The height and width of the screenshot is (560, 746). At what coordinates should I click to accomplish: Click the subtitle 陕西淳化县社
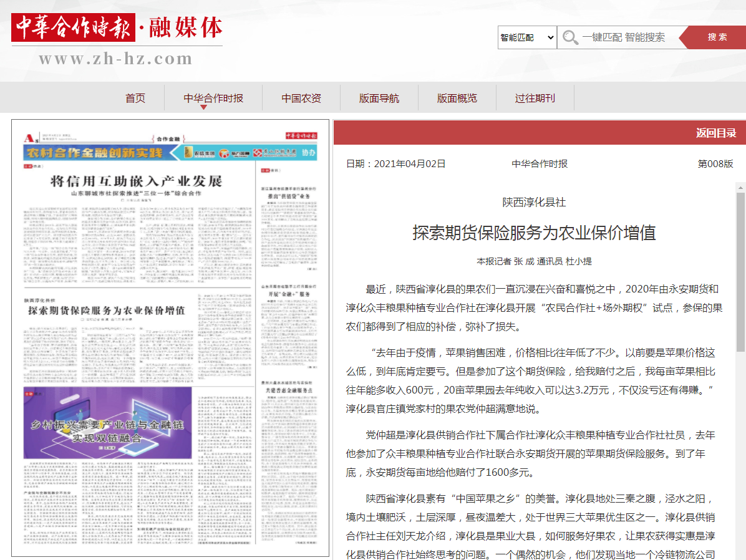(534, 202)
